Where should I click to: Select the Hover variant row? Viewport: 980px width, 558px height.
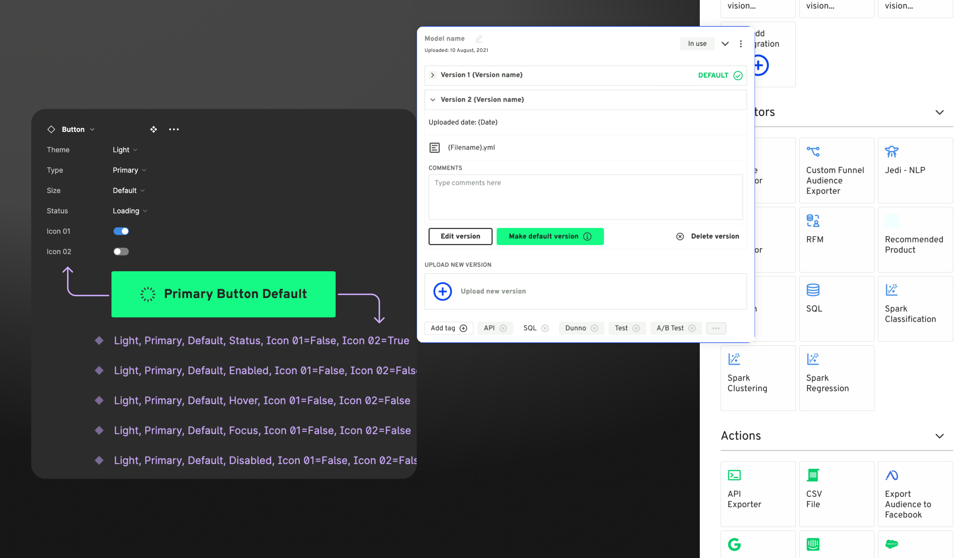253,401
